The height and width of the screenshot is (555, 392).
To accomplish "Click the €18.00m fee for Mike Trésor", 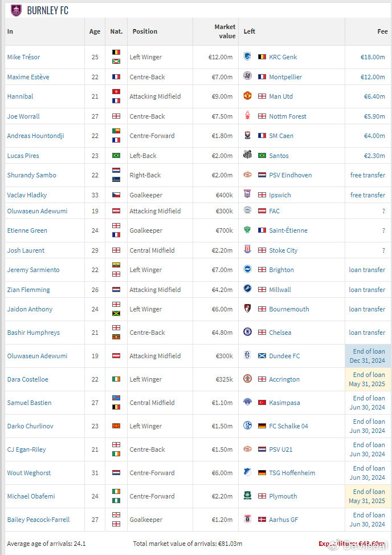I will click(373, 57).
